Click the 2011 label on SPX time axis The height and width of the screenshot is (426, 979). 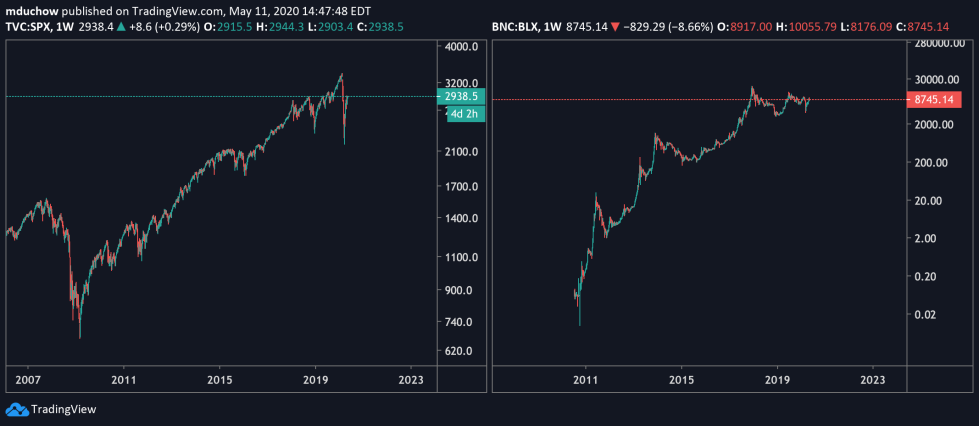coord(124,381)
